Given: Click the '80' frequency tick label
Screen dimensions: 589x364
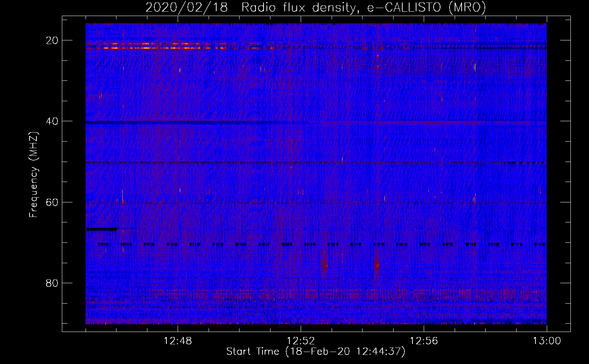Looking at the screenshot, I should tap(52, 283).
